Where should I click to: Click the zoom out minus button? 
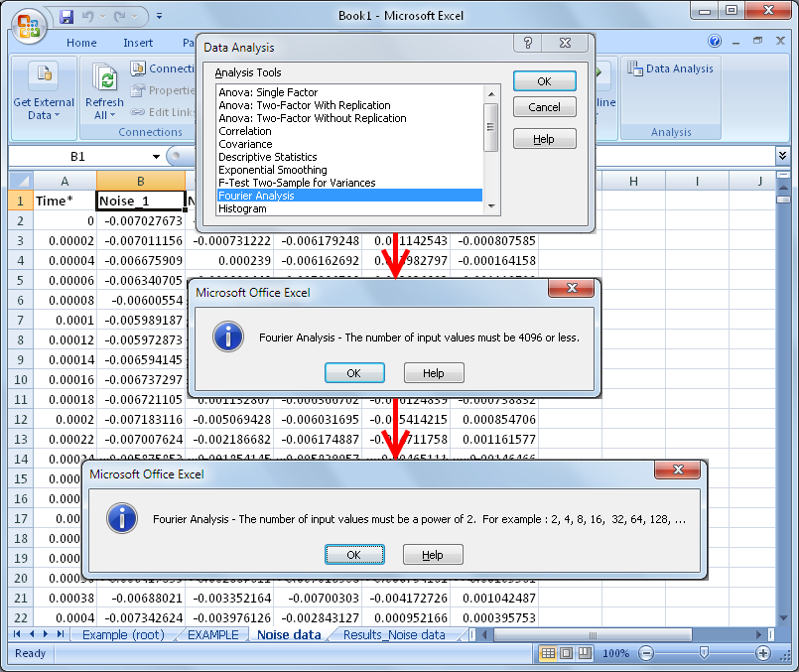[x=644, y=653]
